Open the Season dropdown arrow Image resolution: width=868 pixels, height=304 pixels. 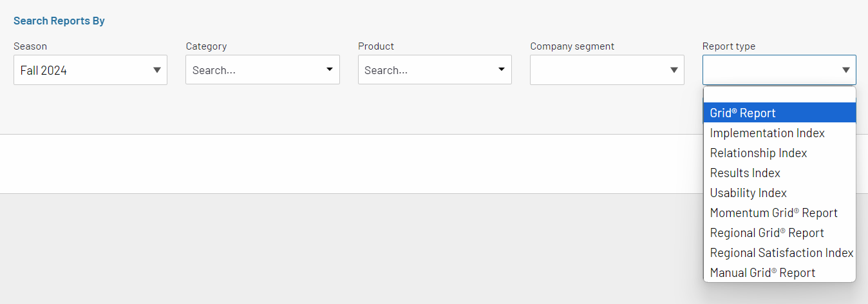point(157,70)
